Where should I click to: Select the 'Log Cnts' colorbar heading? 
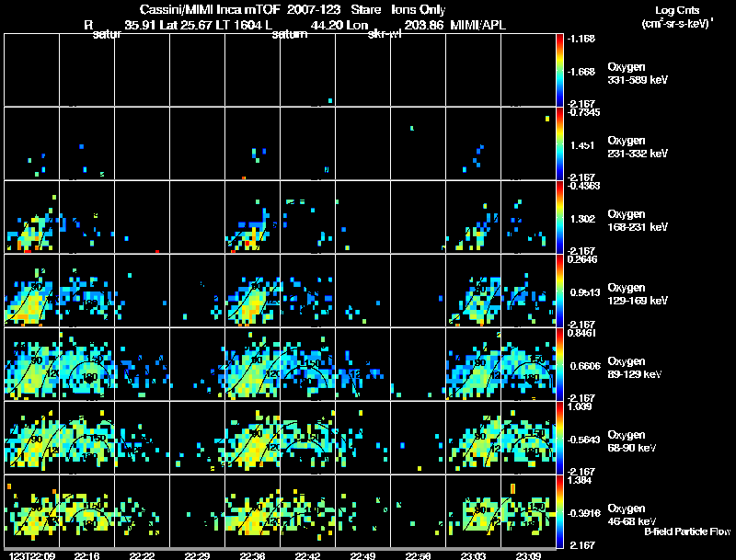[677, 10]
